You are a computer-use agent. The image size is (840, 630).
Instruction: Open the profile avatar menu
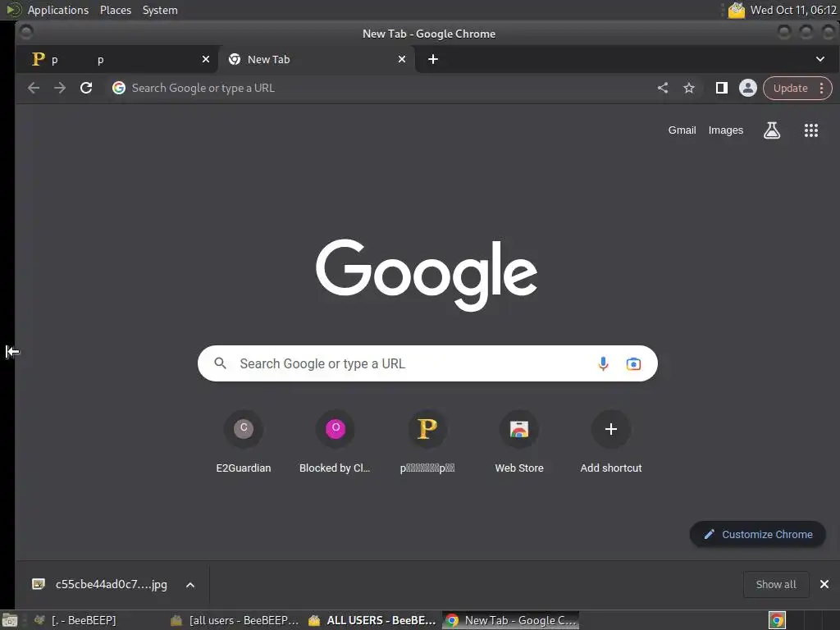tap(748, 88)
